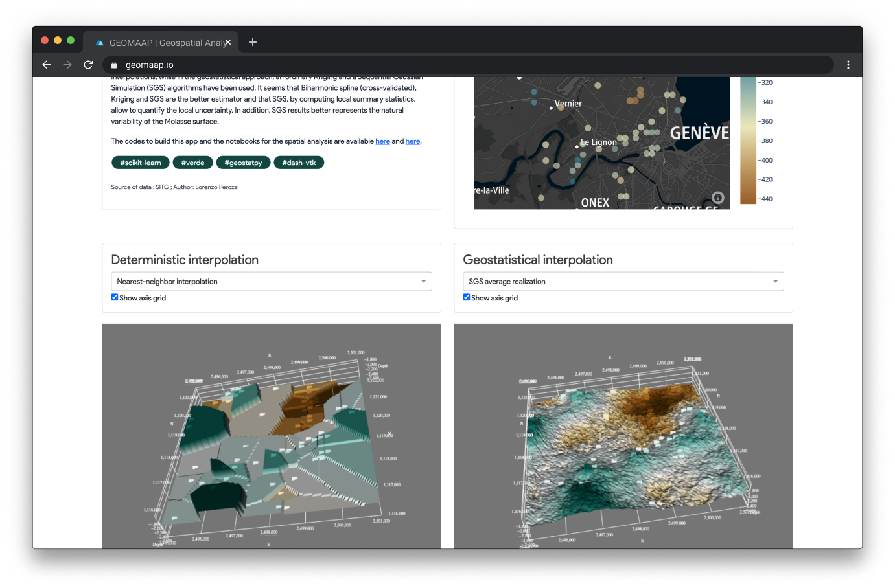895x588 pixels.
Task: Reload the page with refresh icon
Action: point(88,65)
